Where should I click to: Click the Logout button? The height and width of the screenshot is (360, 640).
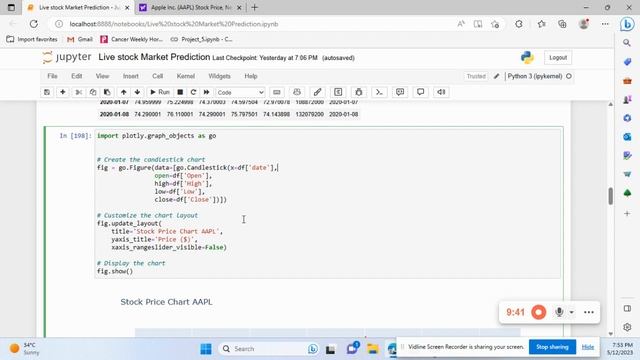(x=558, y=58)
